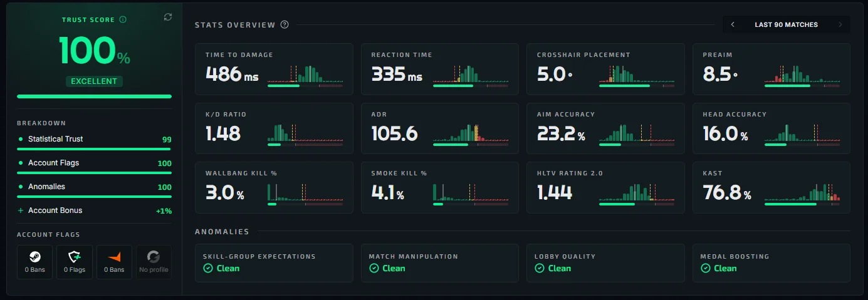Screen dimensions: 868x300
Task: Go to previous match range arrow
Action: 733,25
